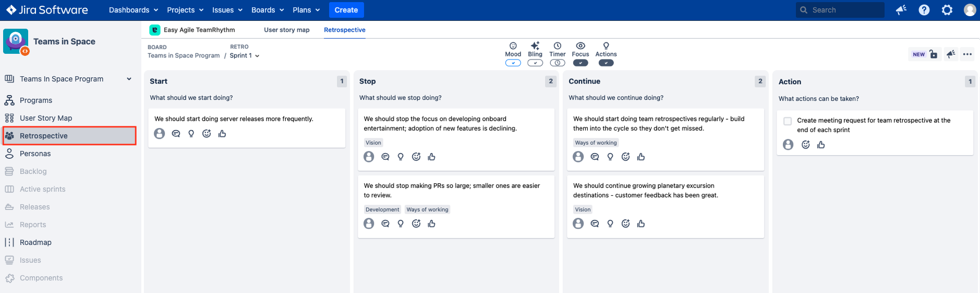
Task: Add reaction to server releases card
Action: [207, 134]
